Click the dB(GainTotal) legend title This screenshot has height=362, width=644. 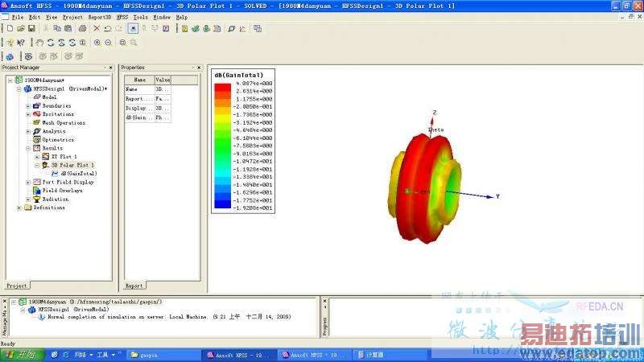point(238,75)
